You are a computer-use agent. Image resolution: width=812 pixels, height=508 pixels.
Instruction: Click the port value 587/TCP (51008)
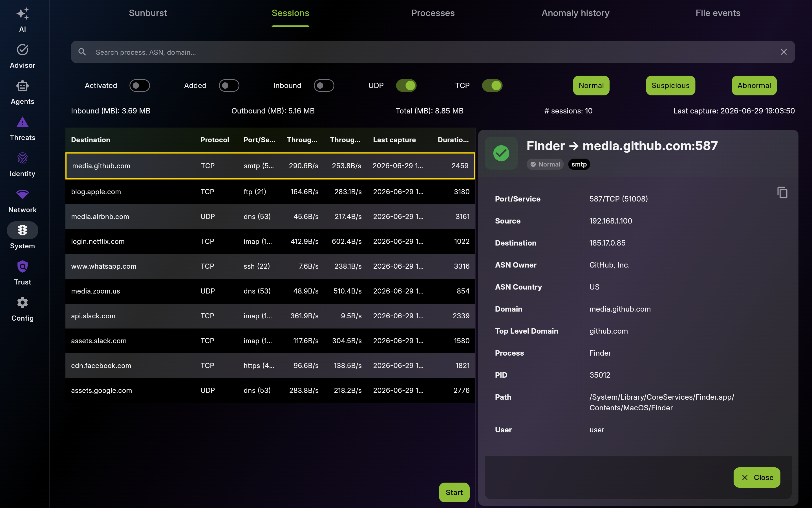click(618, 199)
